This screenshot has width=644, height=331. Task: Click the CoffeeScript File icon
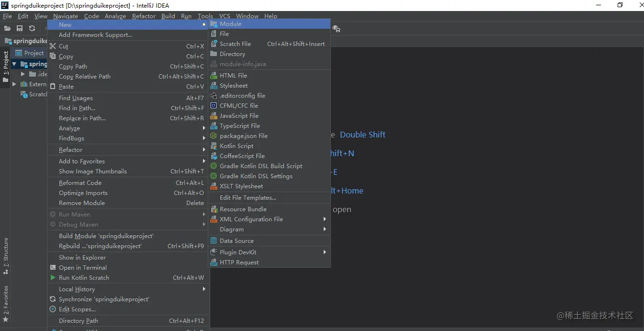(x=214, y=156)
